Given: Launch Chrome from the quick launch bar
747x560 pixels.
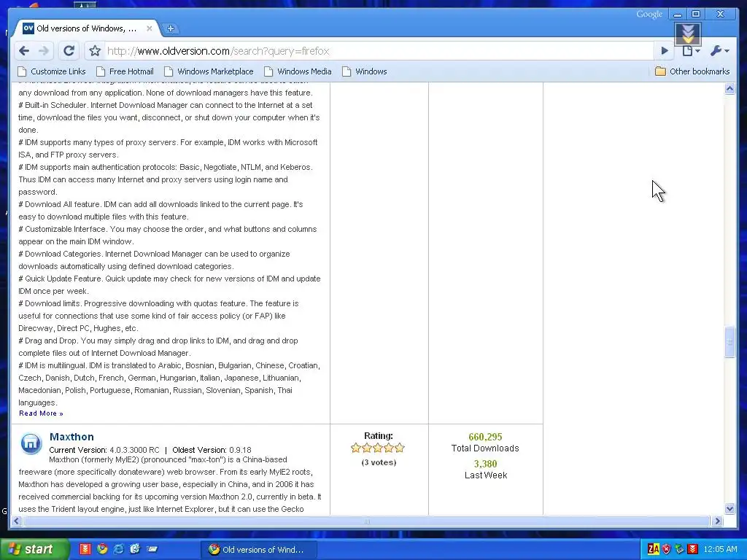Looking at the screenshot, I should pos(102,549).
